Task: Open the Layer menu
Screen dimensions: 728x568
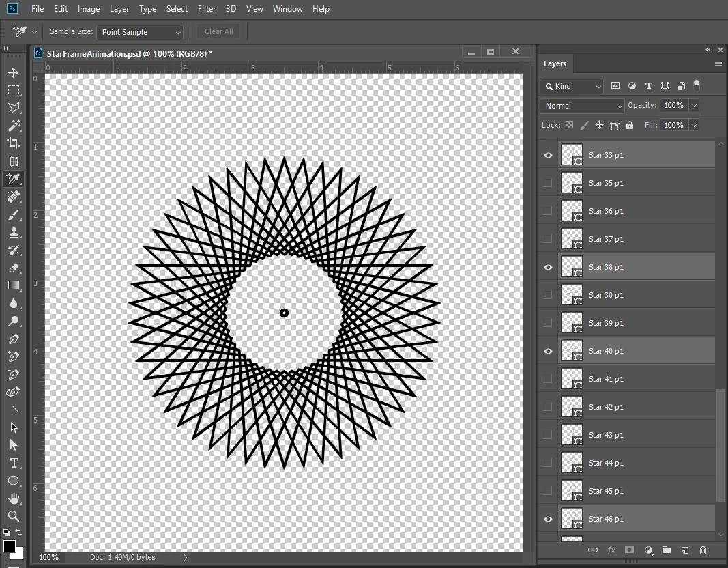Action: pos(119,9)
